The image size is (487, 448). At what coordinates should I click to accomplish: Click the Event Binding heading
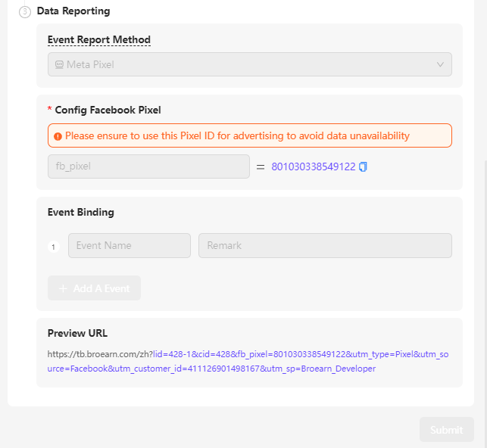(81, 213)
